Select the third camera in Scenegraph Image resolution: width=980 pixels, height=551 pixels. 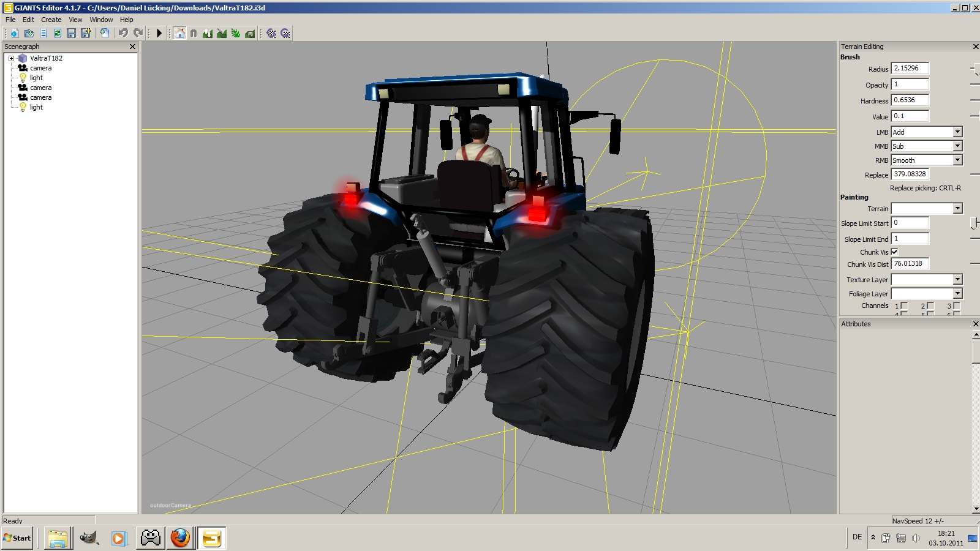40,97
